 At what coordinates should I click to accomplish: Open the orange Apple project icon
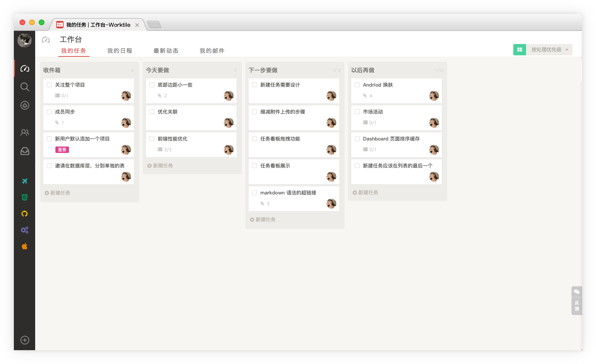25,246
